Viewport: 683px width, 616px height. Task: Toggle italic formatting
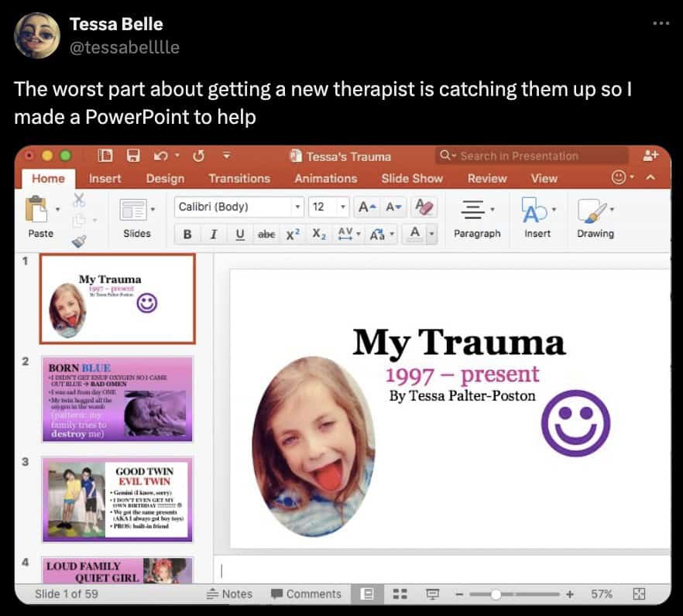(x=213, y=234)
